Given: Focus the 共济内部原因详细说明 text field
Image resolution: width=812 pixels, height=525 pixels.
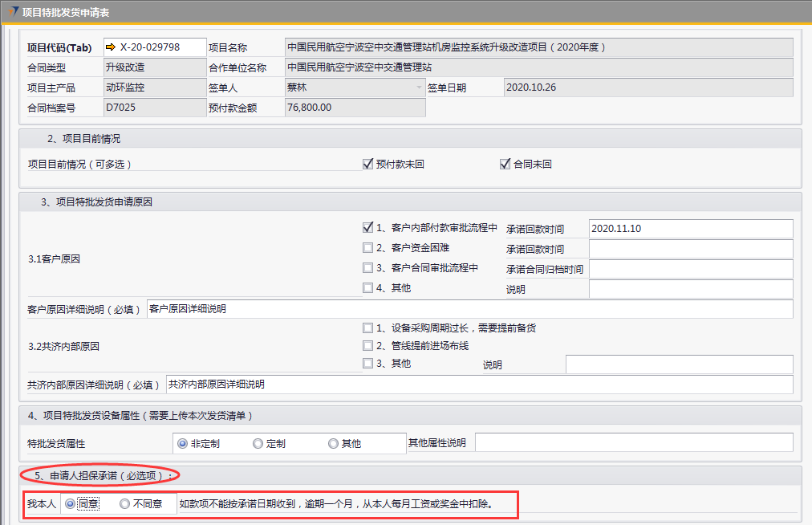Looking at the screenshot, I should 479,385.
